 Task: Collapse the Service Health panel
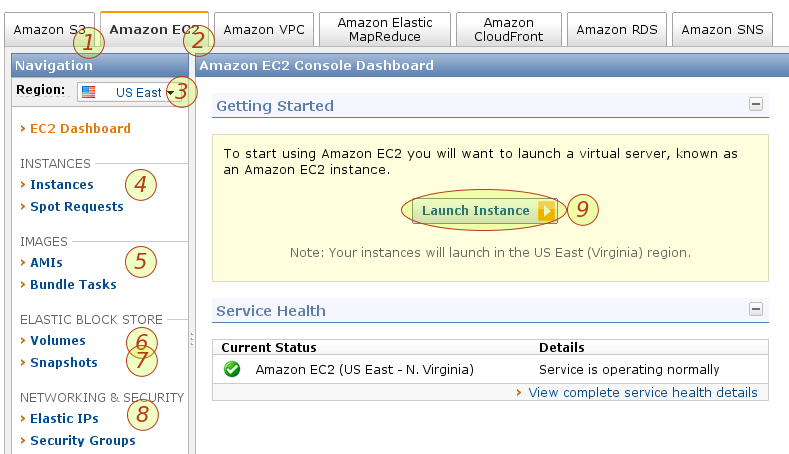click(x=756, y=310)
